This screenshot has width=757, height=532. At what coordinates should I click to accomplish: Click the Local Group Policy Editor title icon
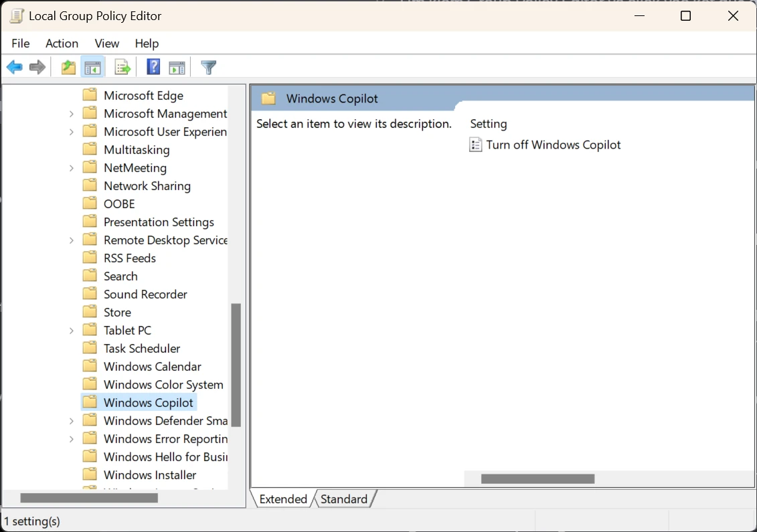click(17, 15)
